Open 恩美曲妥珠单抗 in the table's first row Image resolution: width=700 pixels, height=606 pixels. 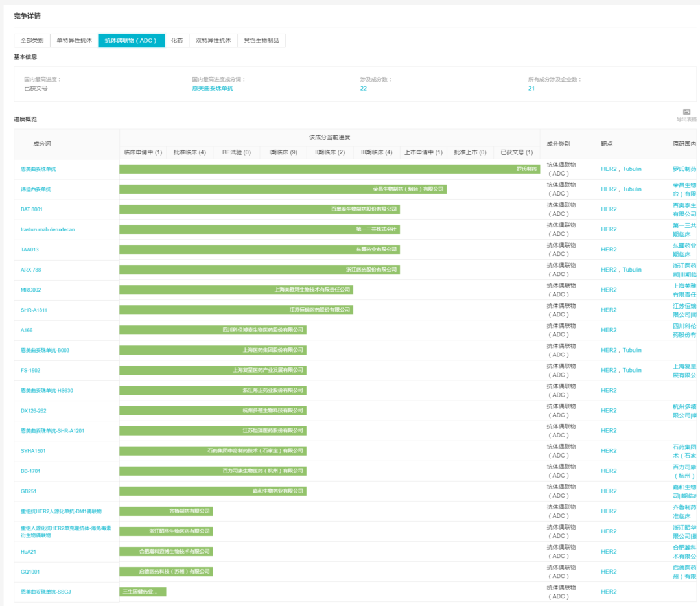pos(38,169)
